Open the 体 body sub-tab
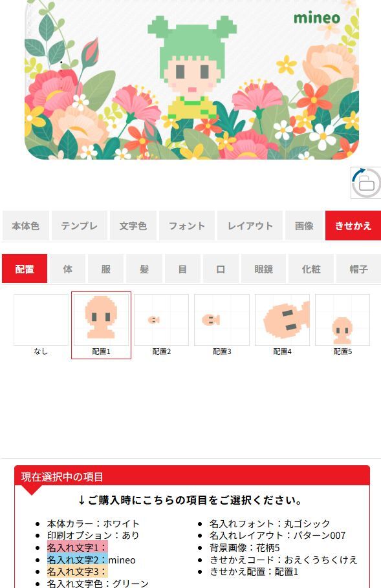The width and height of the screenshot is (381, 588). [x=67, y=269]
